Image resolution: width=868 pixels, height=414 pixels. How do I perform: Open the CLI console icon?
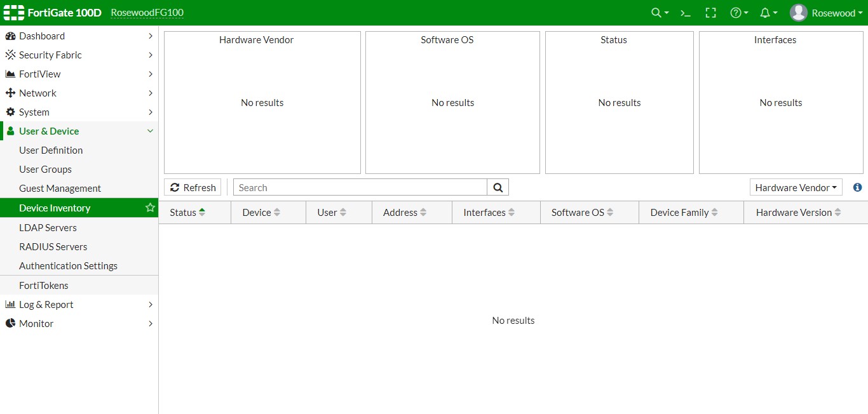[686, 13]
